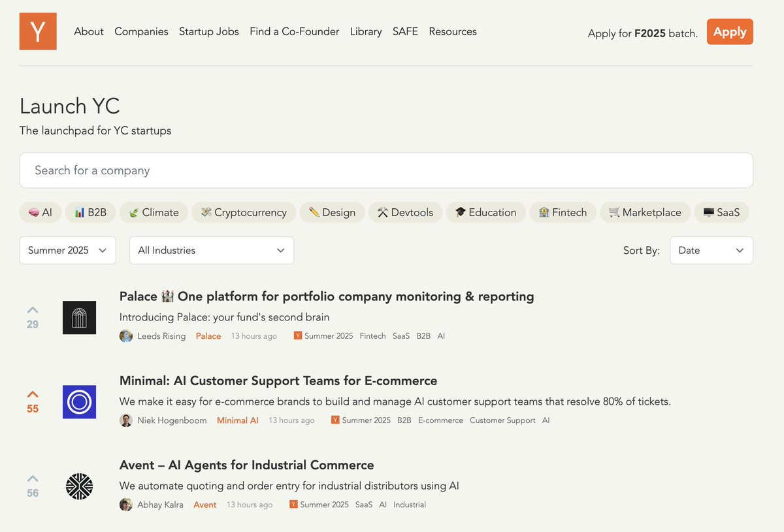Viewport: 784px width, 532px height.
Task: Click the Y Combinator logo
Action: click(x=38, y=31)
